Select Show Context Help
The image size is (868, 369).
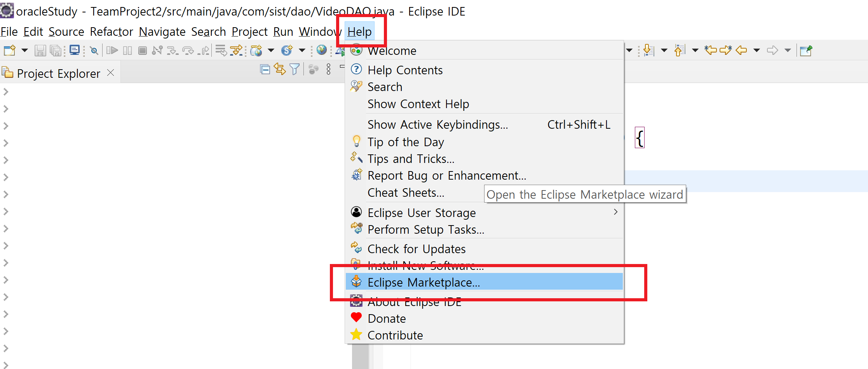pyautogui.click(x=484, y=104)
